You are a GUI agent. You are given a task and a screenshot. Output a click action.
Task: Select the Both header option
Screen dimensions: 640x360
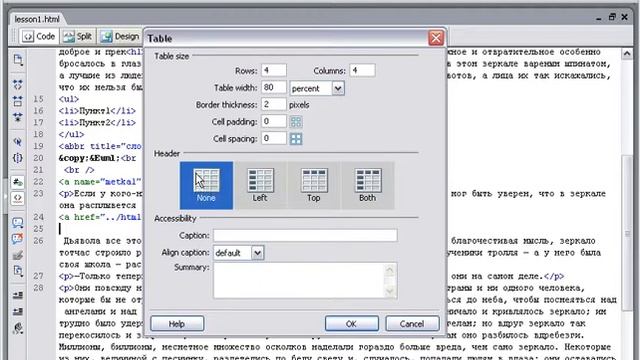pyautogui.click(x=367, y=185)
